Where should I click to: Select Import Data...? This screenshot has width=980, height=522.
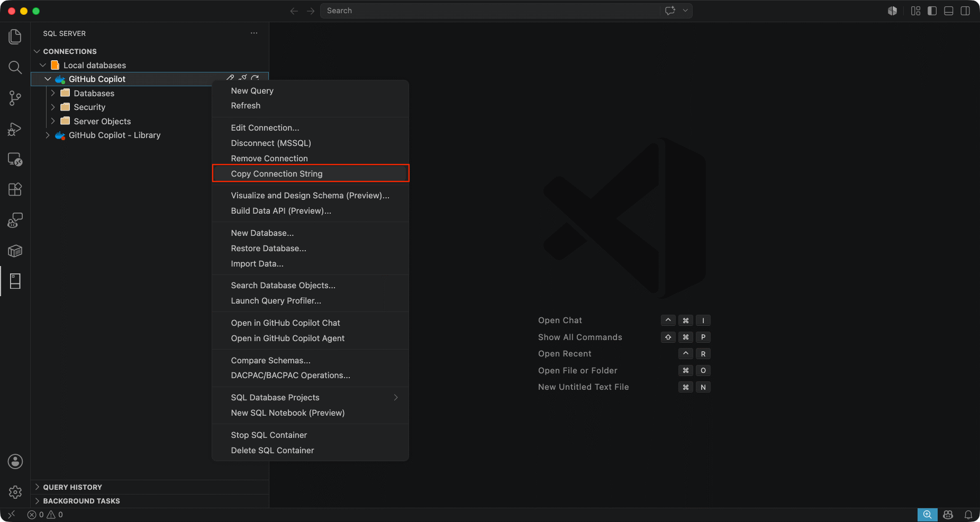coord(311,264)
